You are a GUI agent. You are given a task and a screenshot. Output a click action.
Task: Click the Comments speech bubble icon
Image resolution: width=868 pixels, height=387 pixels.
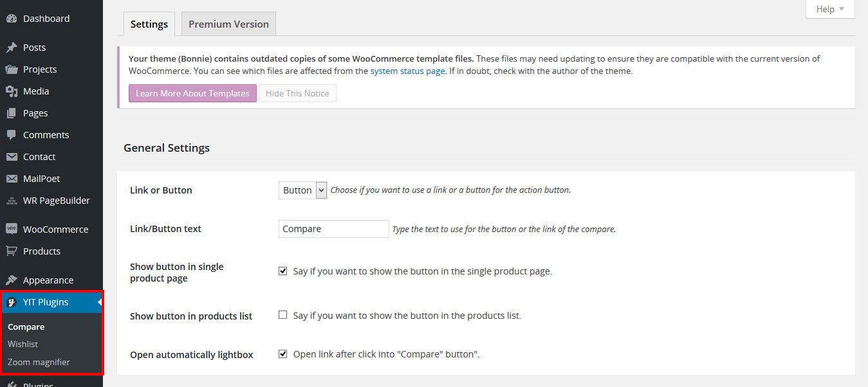tap(12, 135)
